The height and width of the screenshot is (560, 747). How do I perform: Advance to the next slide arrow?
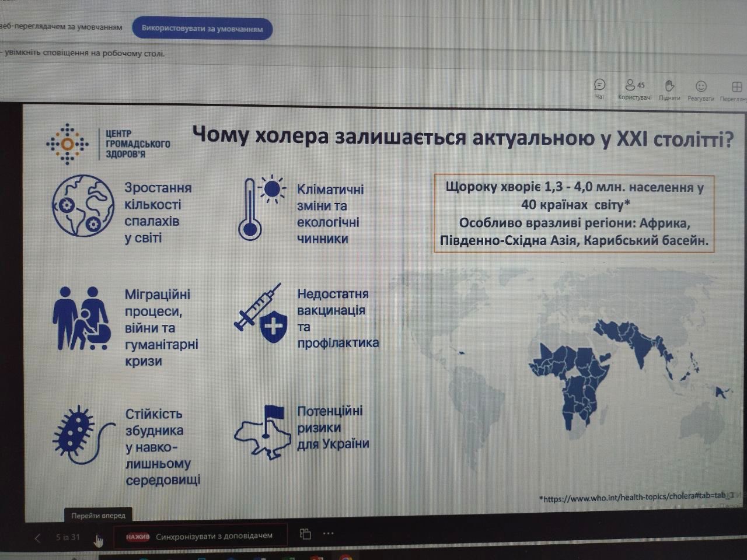pos(97,538)
